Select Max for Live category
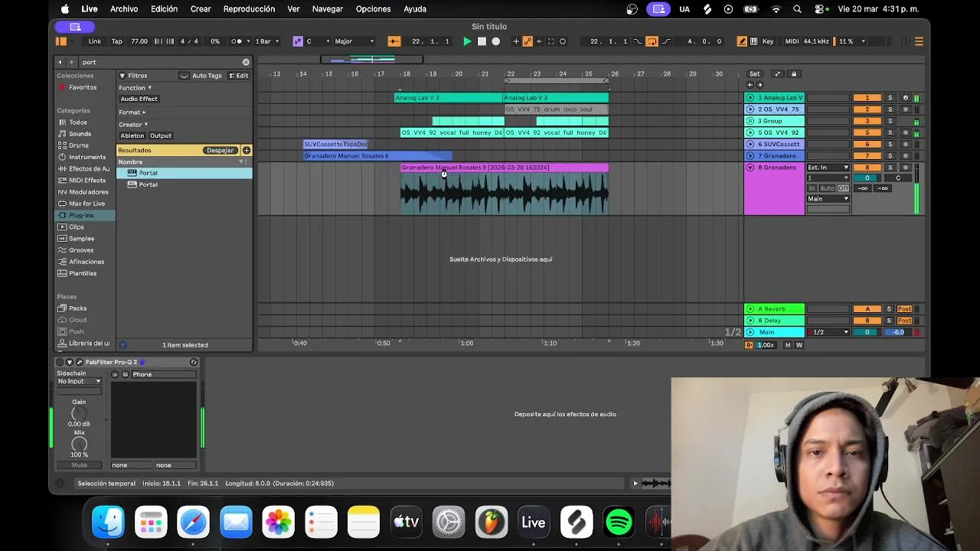The width and height of the screenshot is (980, 551). point(87,204)
